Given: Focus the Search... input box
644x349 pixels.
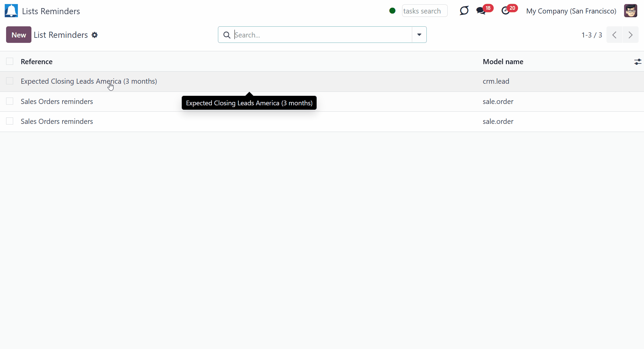Looking at the screenshot, I should coord(322,35).
